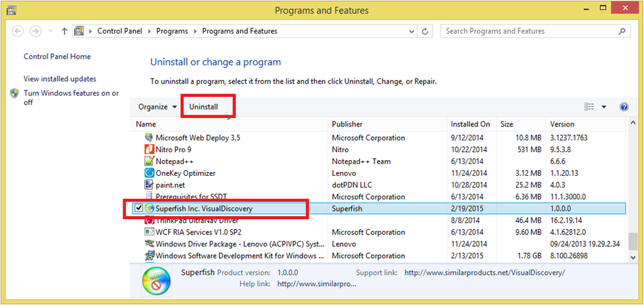The height and width of the screenshot is (305, 644).
Task: Untick the Superfish Inc. VisualDiscovery checkbox
Action: tap(139, 209)
